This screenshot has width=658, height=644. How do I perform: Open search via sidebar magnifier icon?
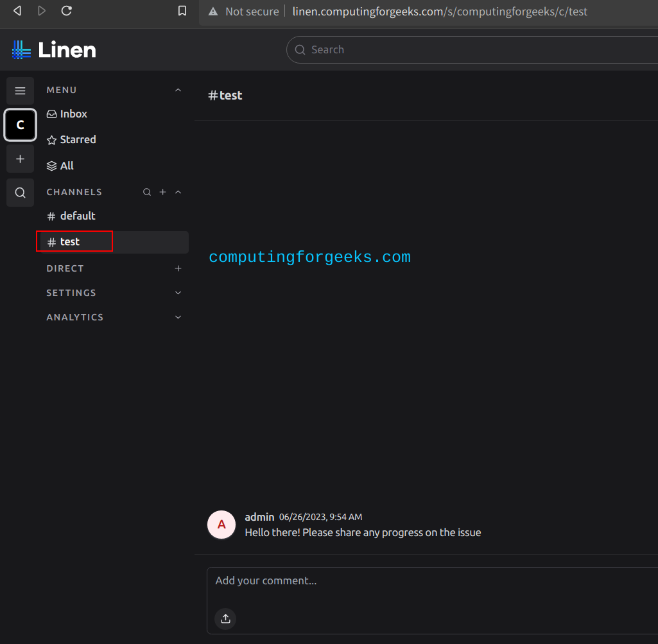pos(20,193)
